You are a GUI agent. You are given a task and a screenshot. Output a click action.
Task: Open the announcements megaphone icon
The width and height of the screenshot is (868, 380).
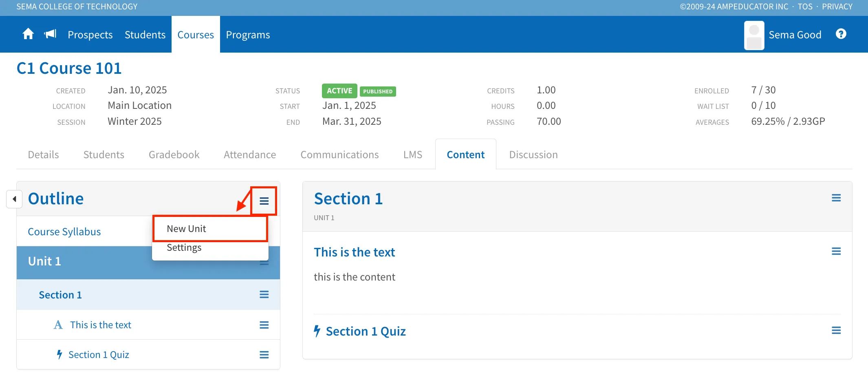(x=51, y=34)
